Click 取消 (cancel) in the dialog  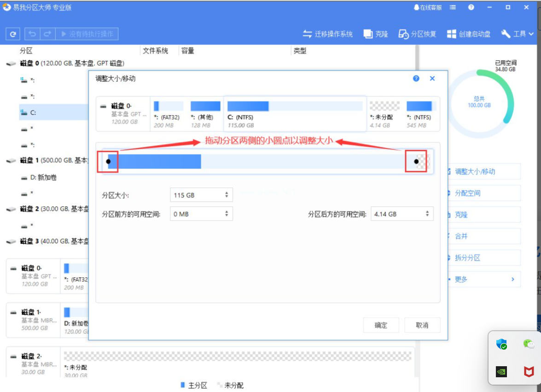coord(422,325)
